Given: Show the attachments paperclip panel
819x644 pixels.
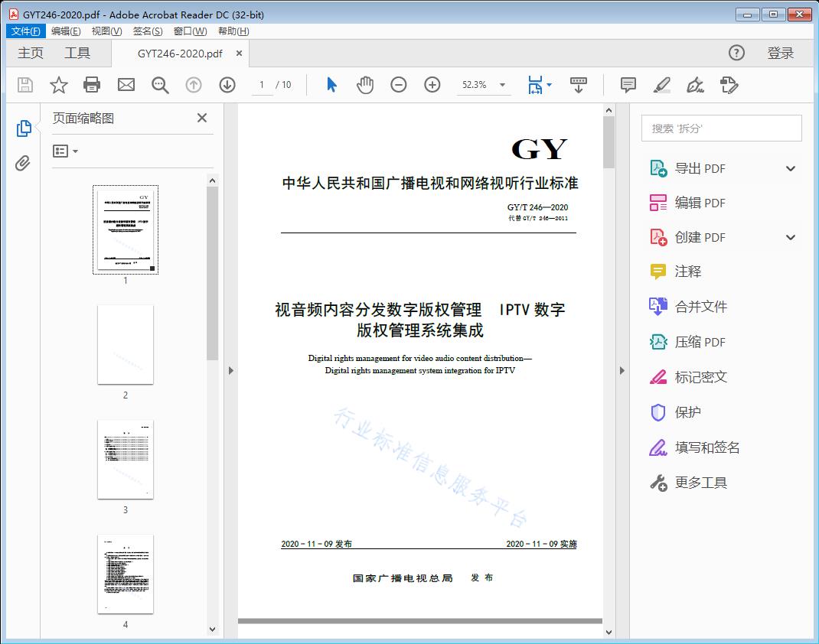Looking at the screenshot, I should (24, 161).
